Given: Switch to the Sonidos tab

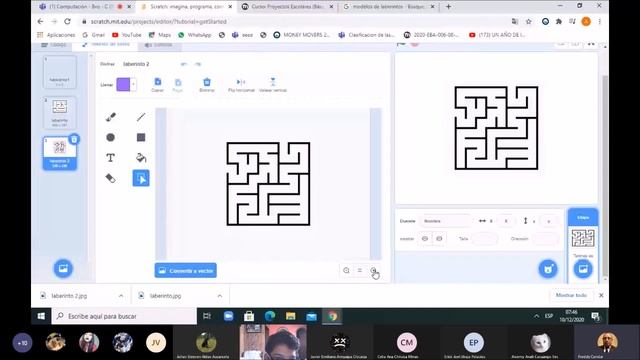Looking at the screenshot, I should point(159,45).
